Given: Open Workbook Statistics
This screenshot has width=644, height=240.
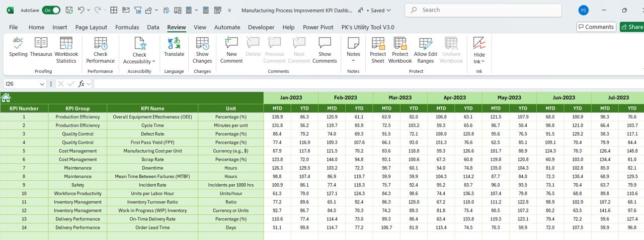Looking at the screenshot, I should coord(66,50).
